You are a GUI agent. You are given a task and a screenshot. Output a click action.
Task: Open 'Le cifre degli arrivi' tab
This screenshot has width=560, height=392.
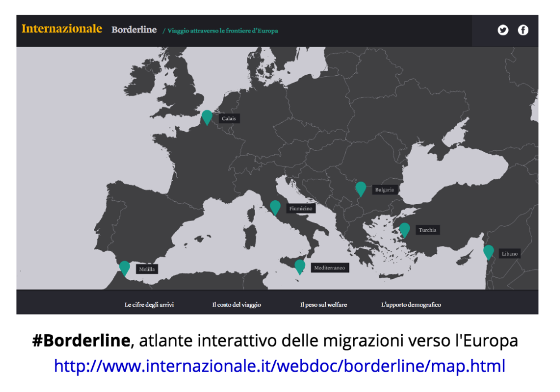(149, 304)
